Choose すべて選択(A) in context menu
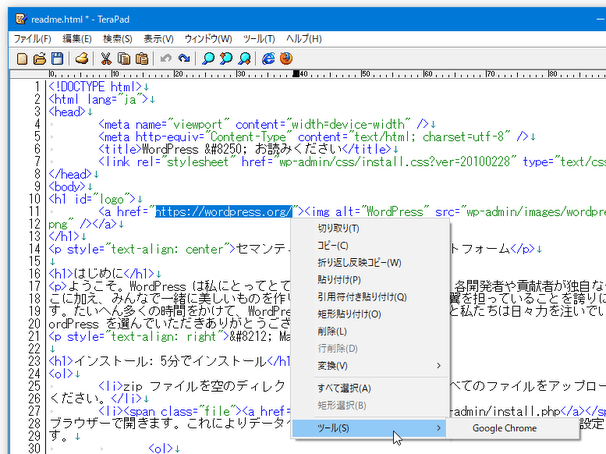The height and width of the screenshot is (454, 606). (x=371, y=388)
